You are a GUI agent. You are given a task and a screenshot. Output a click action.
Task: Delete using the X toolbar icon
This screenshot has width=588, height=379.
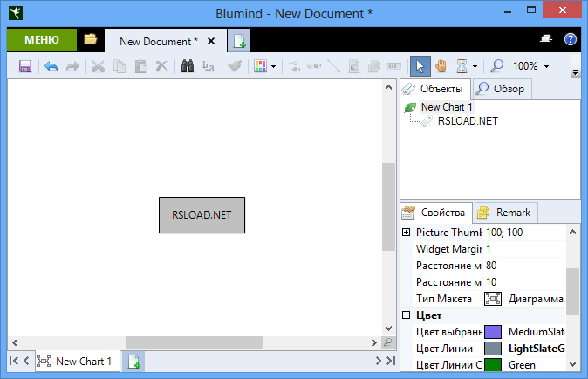(x=161, y=66)
